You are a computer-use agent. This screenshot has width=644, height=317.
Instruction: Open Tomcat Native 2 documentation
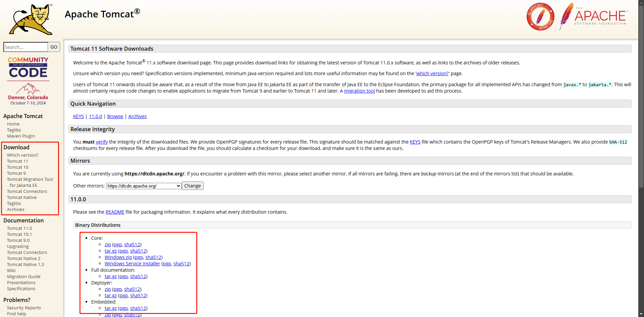coord(23,259)
